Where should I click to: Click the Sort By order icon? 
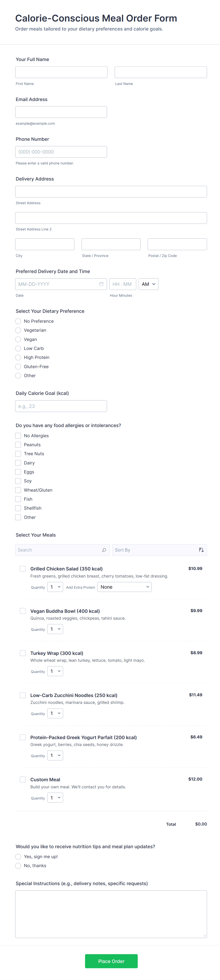coord(201,550)
